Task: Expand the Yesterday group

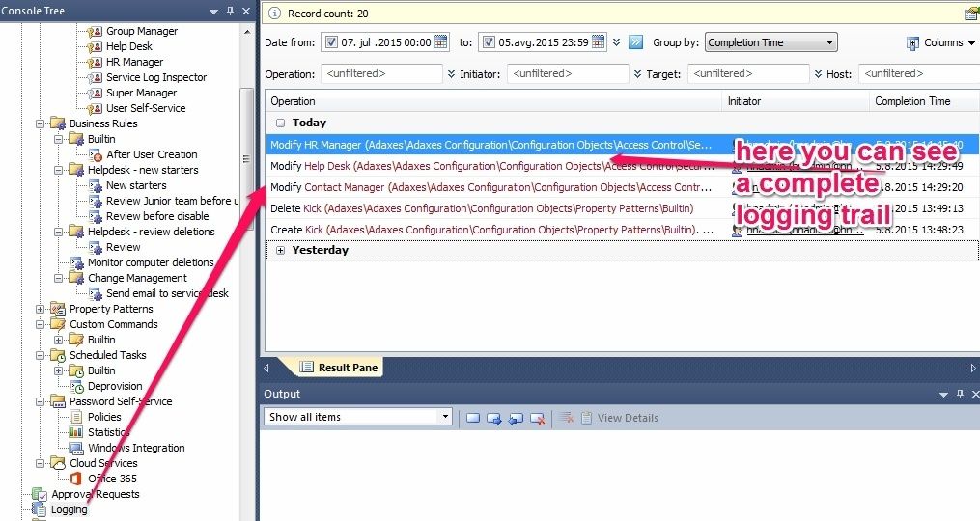Action: click(x=280, y=250)
